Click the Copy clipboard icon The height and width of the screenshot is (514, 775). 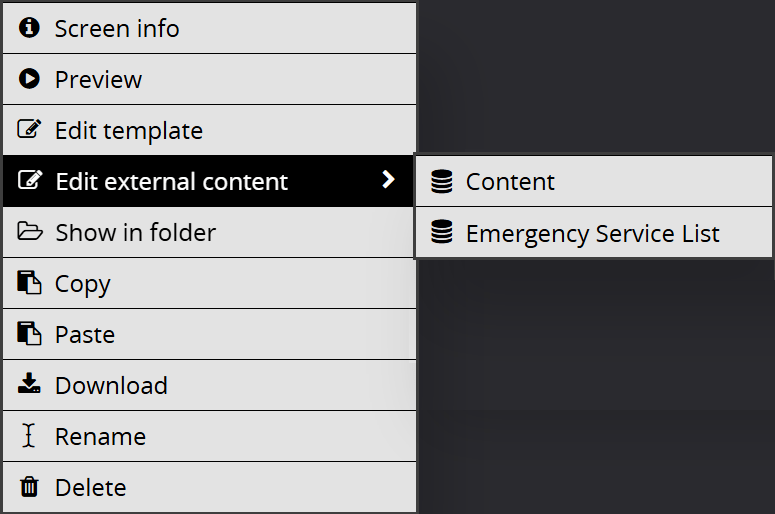pos(29,282)
